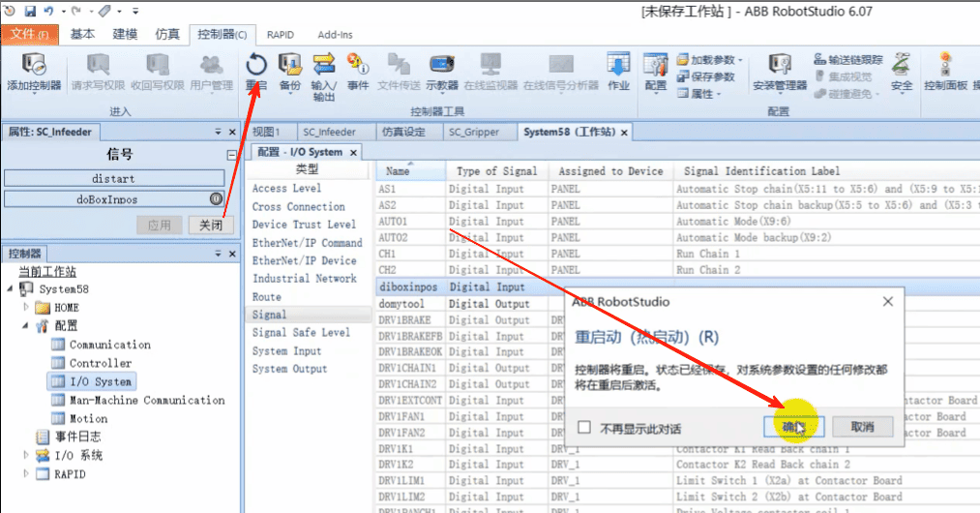Expand the HOME tree node
This screenshot has height=513, width=980.
(x=25, y=307)
